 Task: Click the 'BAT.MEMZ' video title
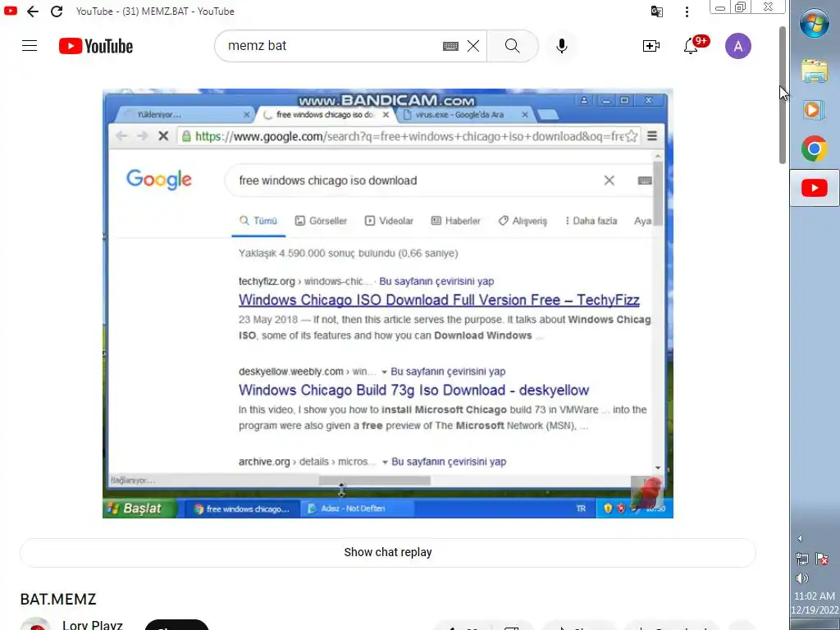[x=58, y=599]
